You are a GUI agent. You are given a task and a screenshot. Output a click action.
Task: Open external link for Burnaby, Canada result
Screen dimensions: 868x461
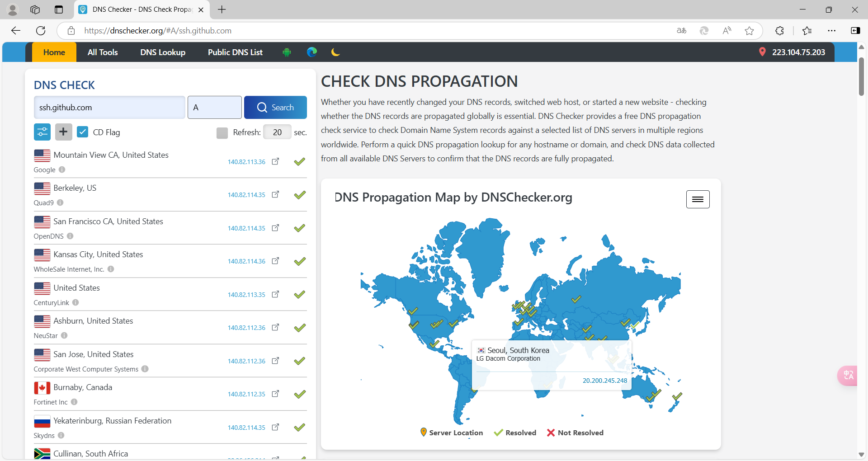pos(275,394)
